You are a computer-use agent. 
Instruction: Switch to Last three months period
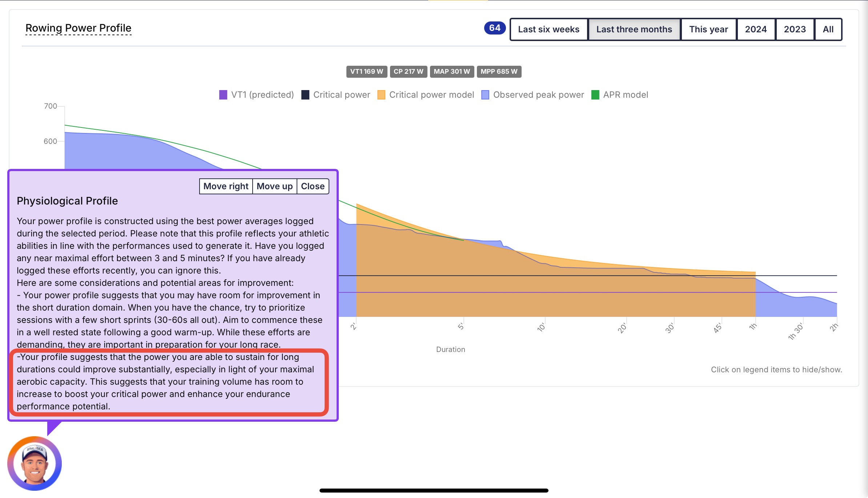(x=634, y=29)
